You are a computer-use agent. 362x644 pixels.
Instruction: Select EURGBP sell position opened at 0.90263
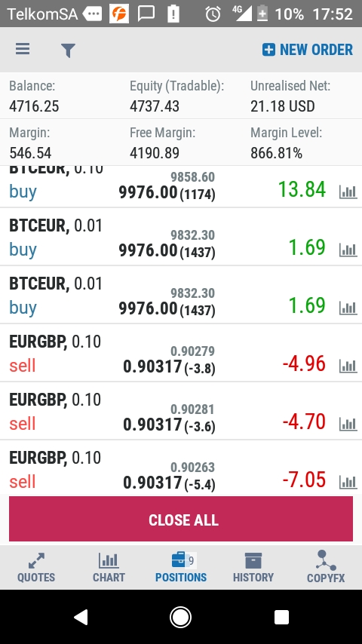(x=181, y=468)
